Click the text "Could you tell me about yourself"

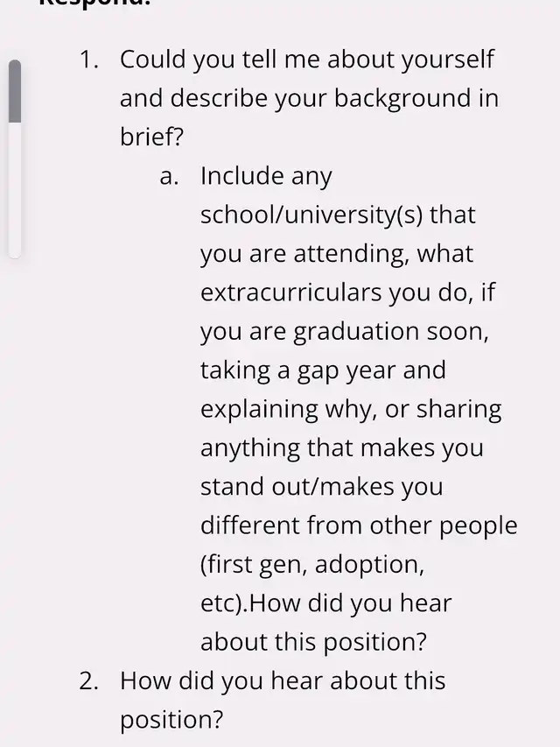[306, 61]
